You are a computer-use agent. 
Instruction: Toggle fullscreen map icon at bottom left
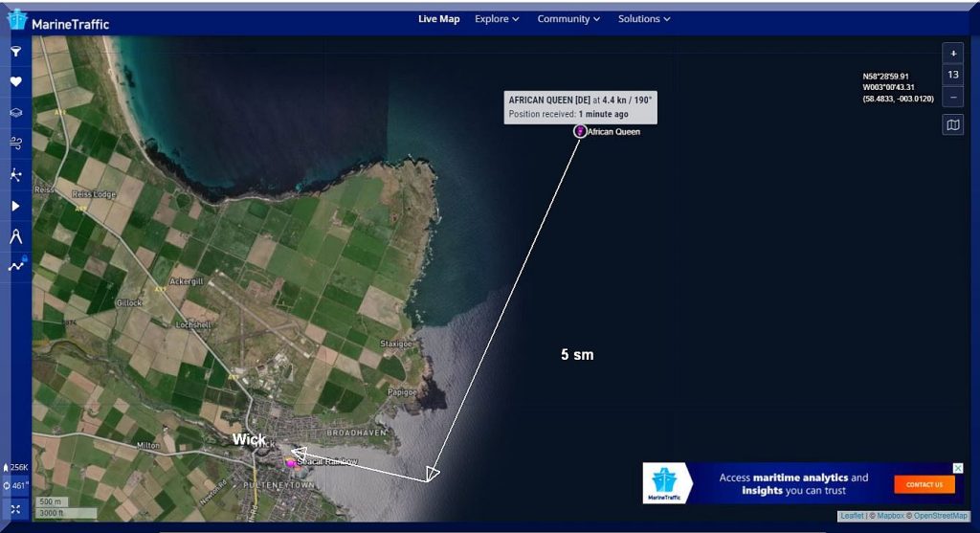pos(15,509)
